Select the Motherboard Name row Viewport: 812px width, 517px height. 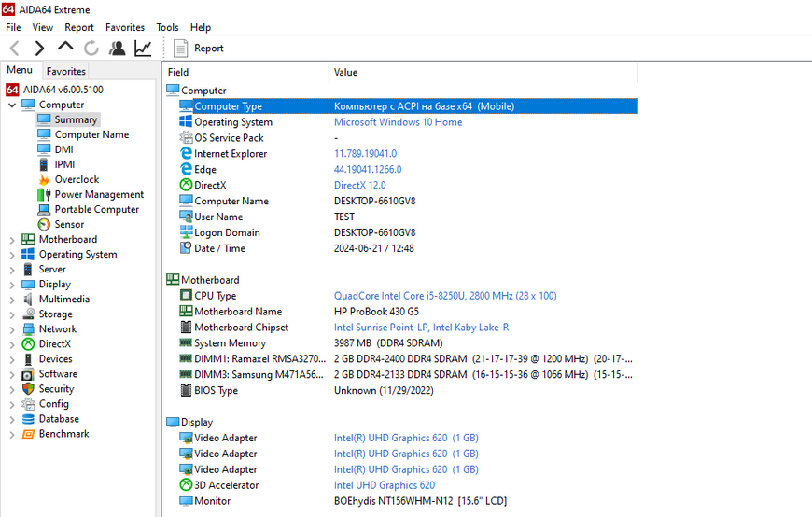point(408,312)
